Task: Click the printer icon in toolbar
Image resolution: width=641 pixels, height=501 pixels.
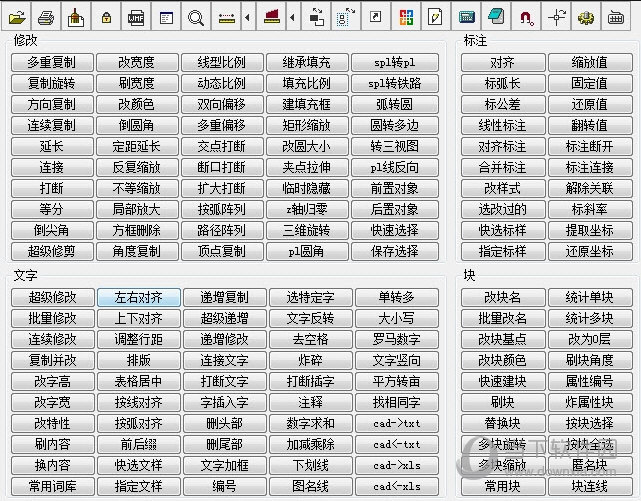Action: coord(46,17)
